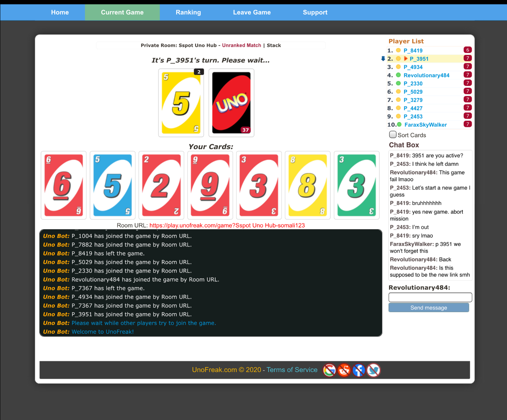The width and height of the screenshot is (507, 420).
Task: Click the yellow 5 discard pile card
Action: pos(181,103)
